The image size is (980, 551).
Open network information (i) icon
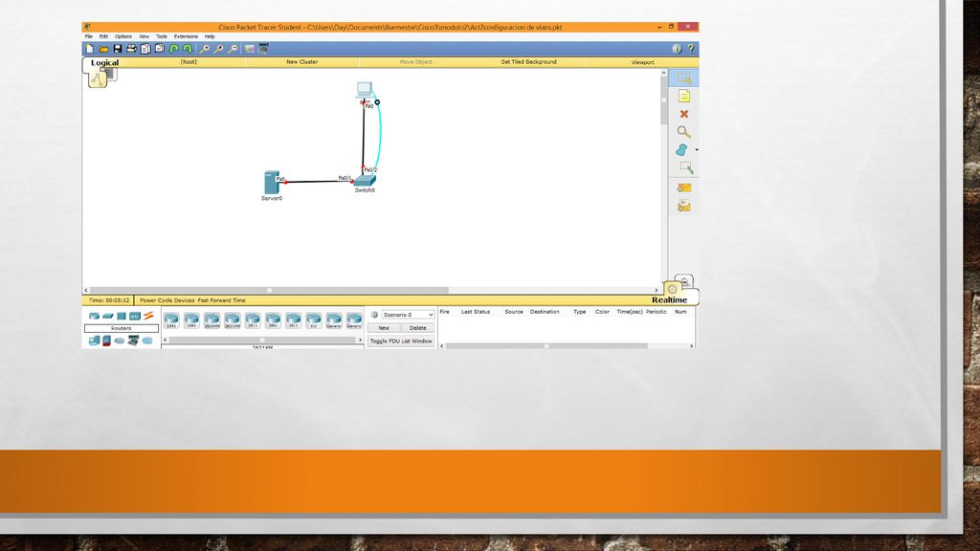[x=677, y=49]
